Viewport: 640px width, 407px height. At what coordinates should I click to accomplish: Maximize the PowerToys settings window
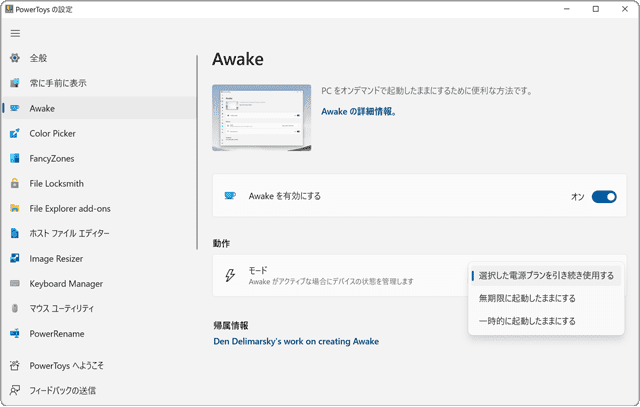click(596, 9)
